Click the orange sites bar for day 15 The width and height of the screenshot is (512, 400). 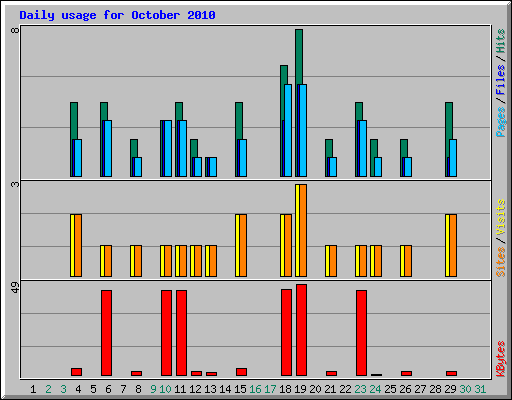[243, 246]
